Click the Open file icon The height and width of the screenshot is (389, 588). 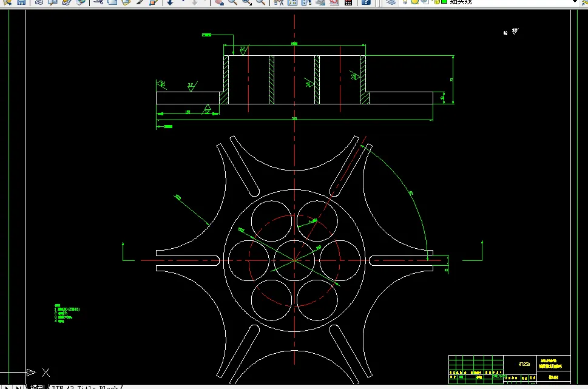tap(7, 2)
